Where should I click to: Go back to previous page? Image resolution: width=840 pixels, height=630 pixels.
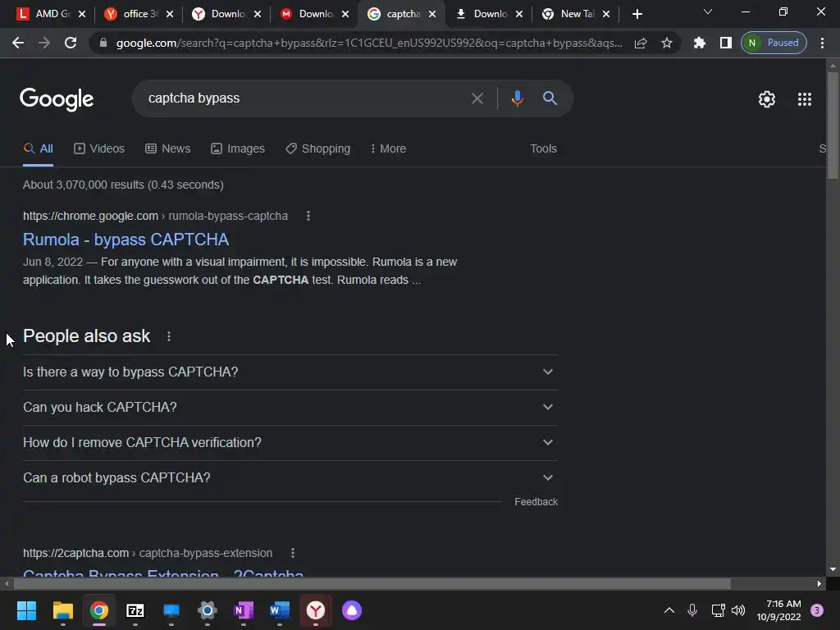point(18,43)
